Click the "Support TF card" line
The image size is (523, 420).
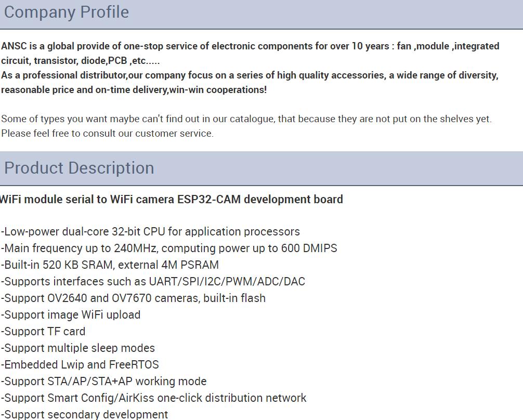(43, 332)
